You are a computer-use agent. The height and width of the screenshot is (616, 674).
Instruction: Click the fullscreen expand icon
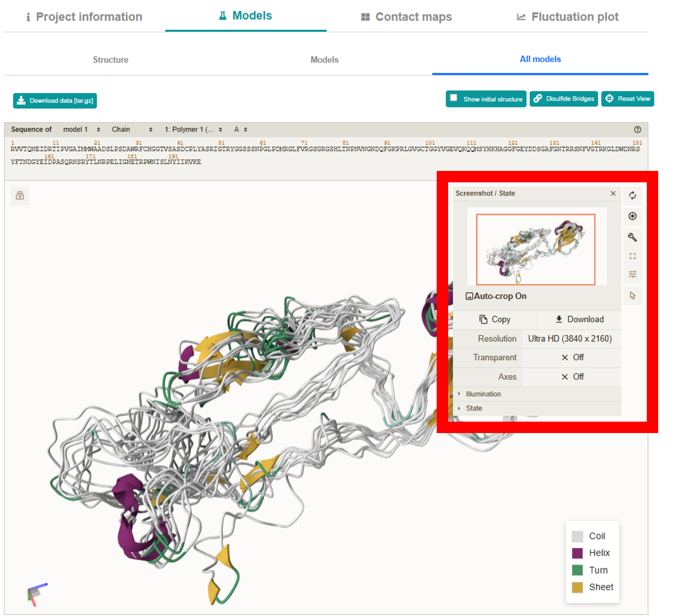point(632,256)
